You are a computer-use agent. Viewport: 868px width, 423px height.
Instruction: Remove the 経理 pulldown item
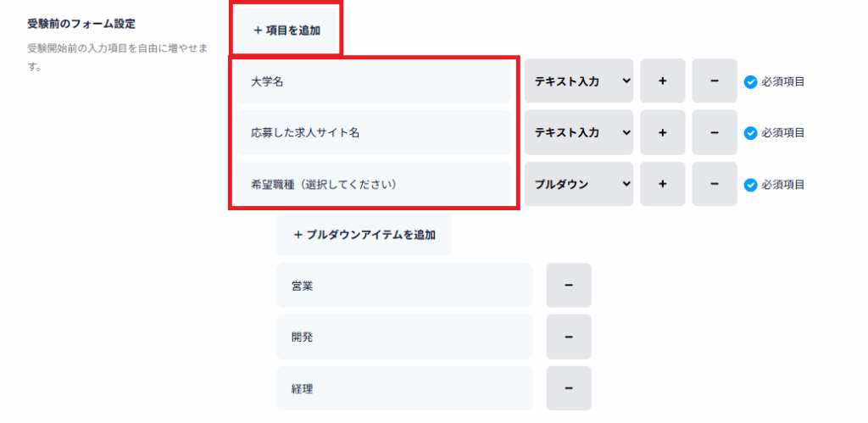[x=568, y=388]
